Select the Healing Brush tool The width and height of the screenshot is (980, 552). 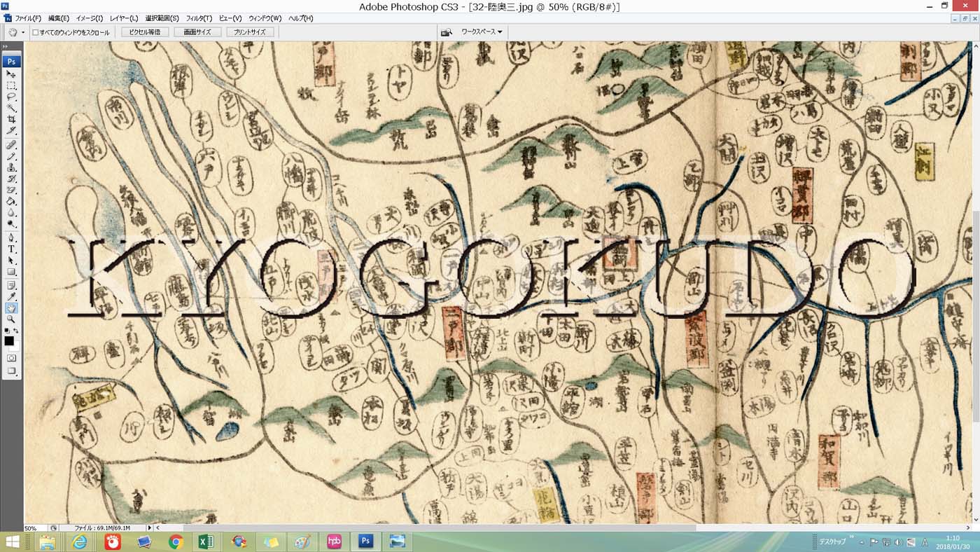click(x=11, y=145)
